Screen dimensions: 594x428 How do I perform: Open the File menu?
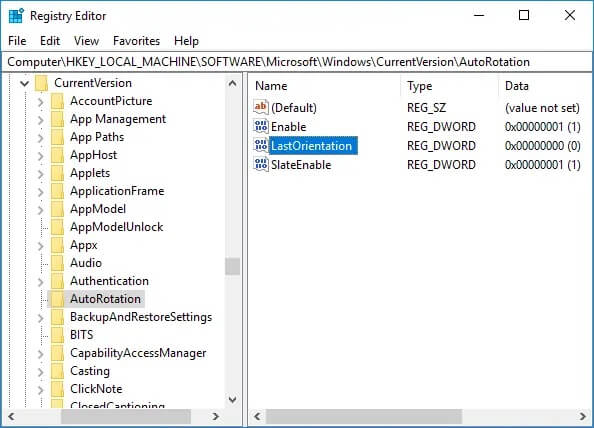[17, 41]
